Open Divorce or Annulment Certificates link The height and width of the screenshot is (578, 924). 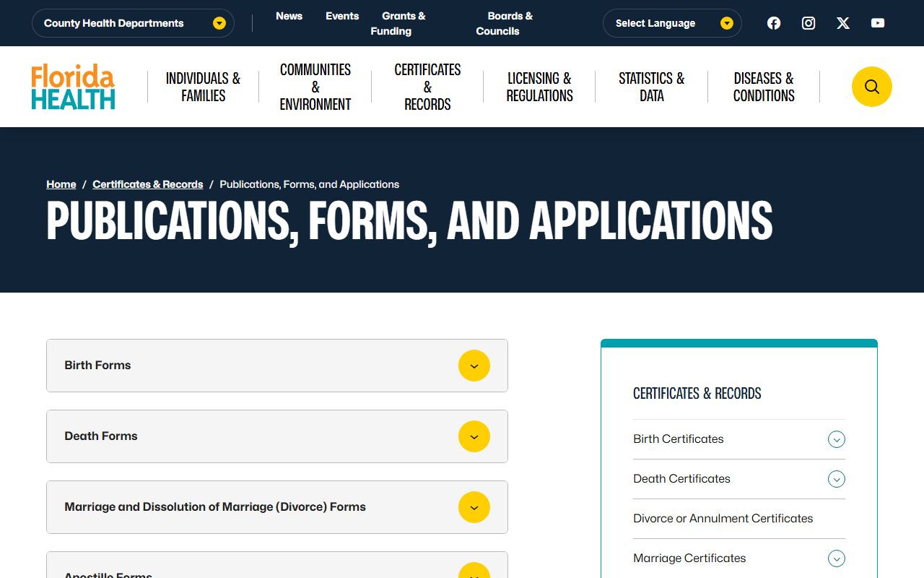tap(723, 519)
